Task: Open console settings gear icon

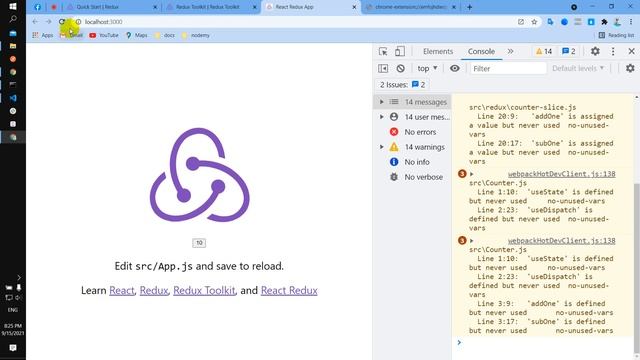Action: (630, 69)
